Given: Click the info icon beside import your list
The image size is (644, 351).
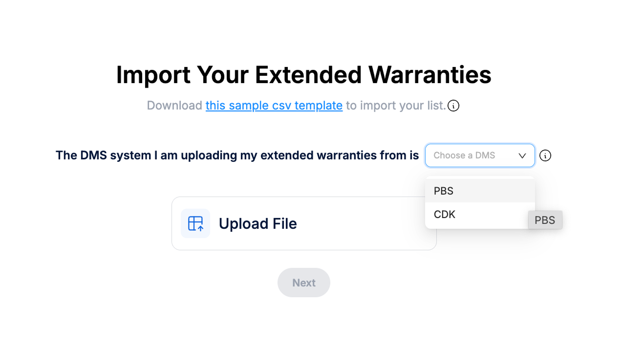Looking at the screenshot, I should [453, 106].
